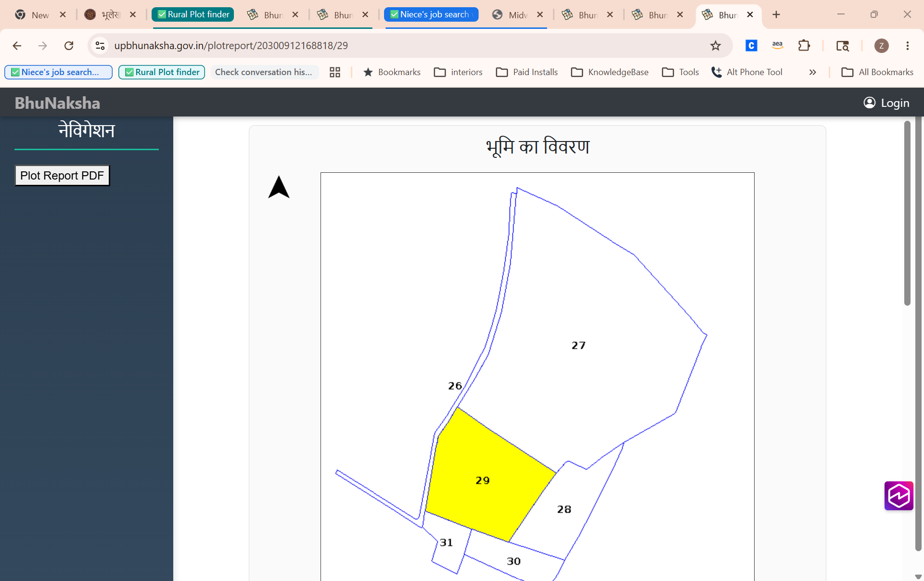Open the Amazon Assistant extension icon
This screenshot has width=924, height=581.
pyautogui.click(x=777, y=46)
